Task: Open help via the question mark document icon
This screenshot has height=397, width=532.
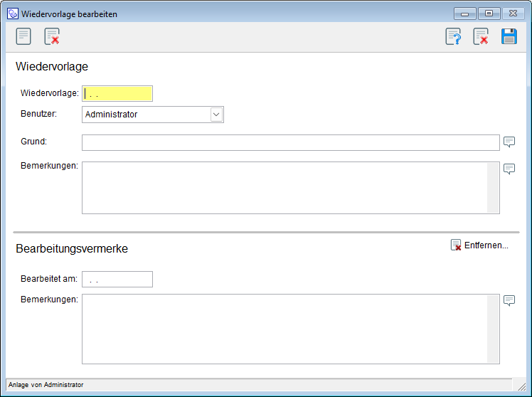Action: point(453,36)
